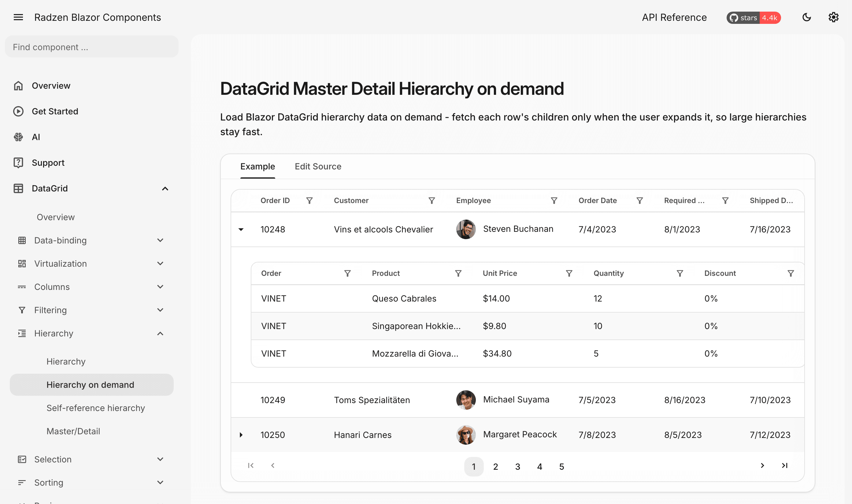
Task: Open the Master/Detail page
Action: tap(73, 431)
